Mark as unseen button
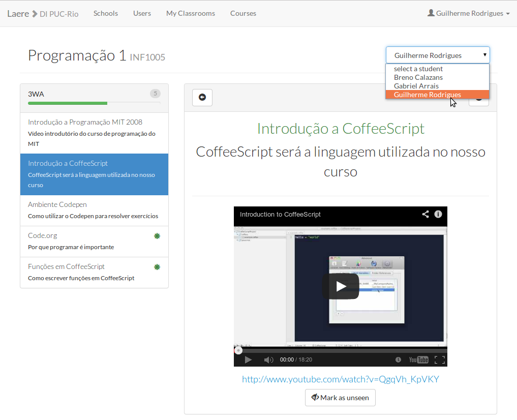 (340, 398)
